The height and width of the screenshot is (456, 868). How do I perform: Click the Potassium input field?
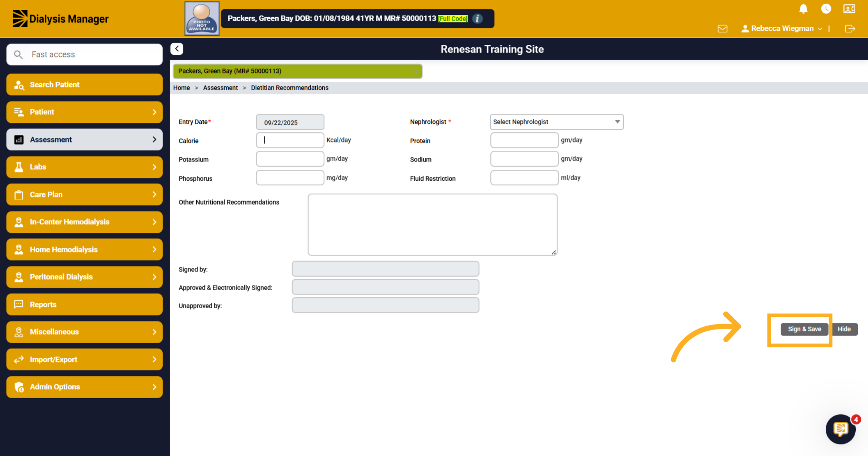click(x=290, y=159)
